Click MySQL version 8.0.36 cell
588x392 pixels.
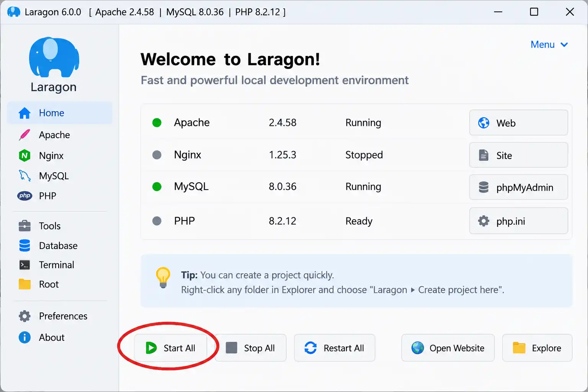tap(283, 186)
